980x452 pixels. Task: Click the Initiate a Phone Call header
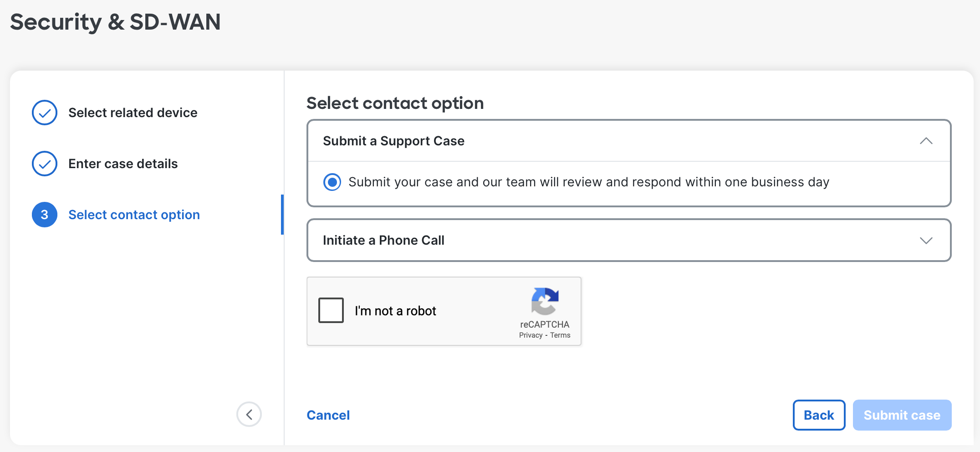pos(383,240)
